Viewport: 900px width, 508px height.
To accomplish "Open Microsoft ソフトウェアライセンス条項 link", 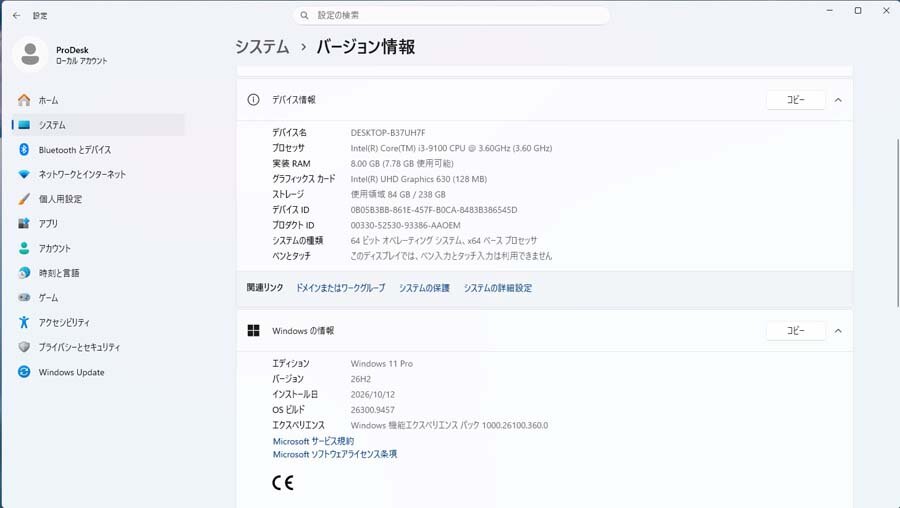I will (335, 454).
